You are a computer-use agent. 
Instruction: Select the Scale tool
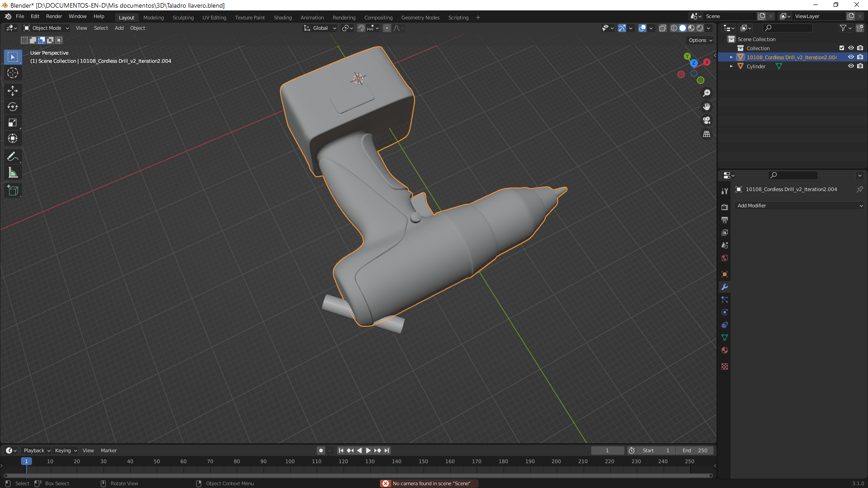click(13, 122)
